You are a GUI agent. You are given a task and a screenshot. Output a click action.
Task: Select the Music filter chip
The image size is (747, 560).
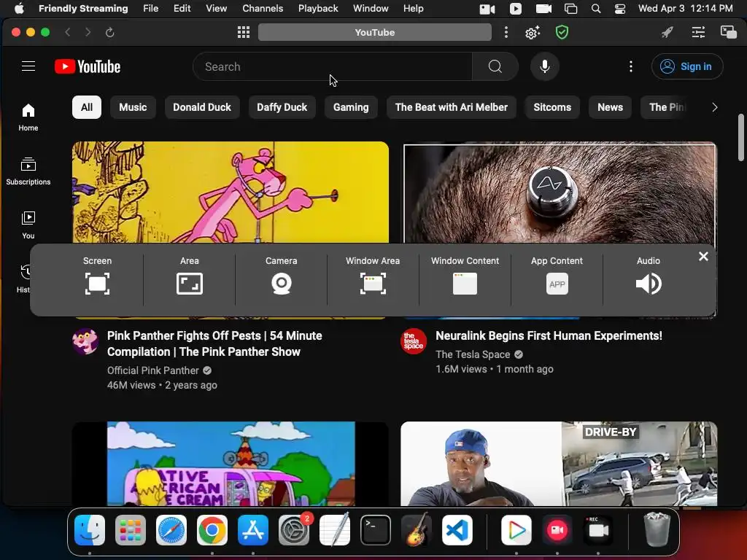pyautogui.click(x=133, y=107)
